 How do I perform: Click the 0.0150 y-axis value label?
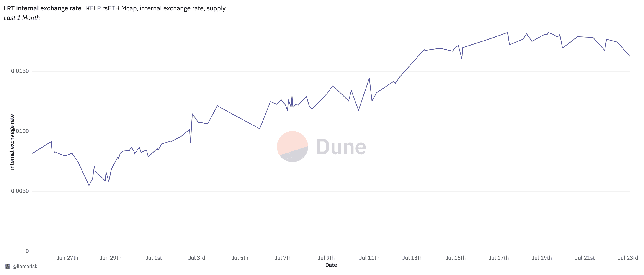20,71
